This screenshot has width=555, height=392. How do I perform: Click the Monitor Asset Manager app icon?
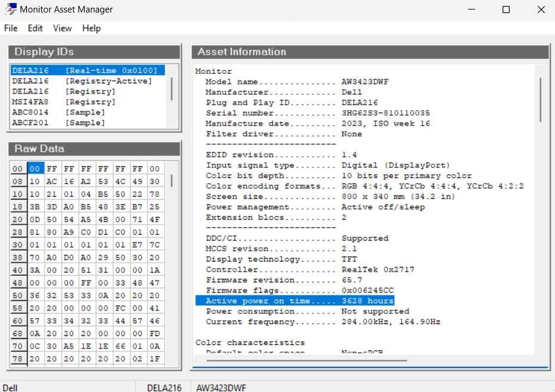click(x=11, y=9)
